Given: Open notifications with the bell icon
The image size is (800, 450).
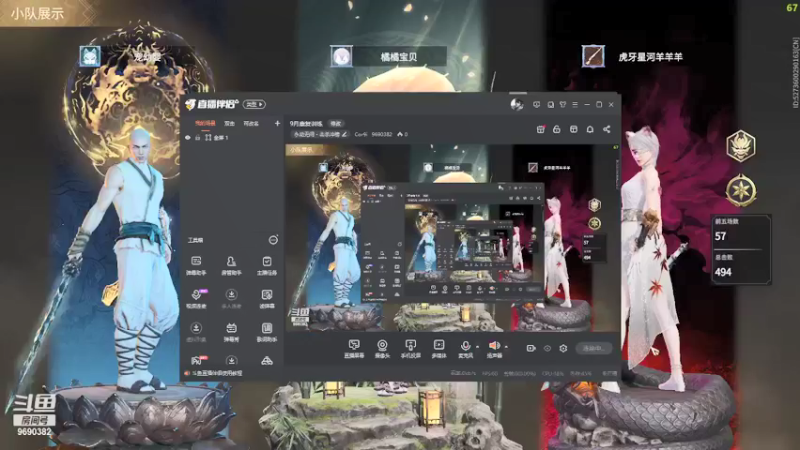Looking at the screenshot, I should [590, 130].
